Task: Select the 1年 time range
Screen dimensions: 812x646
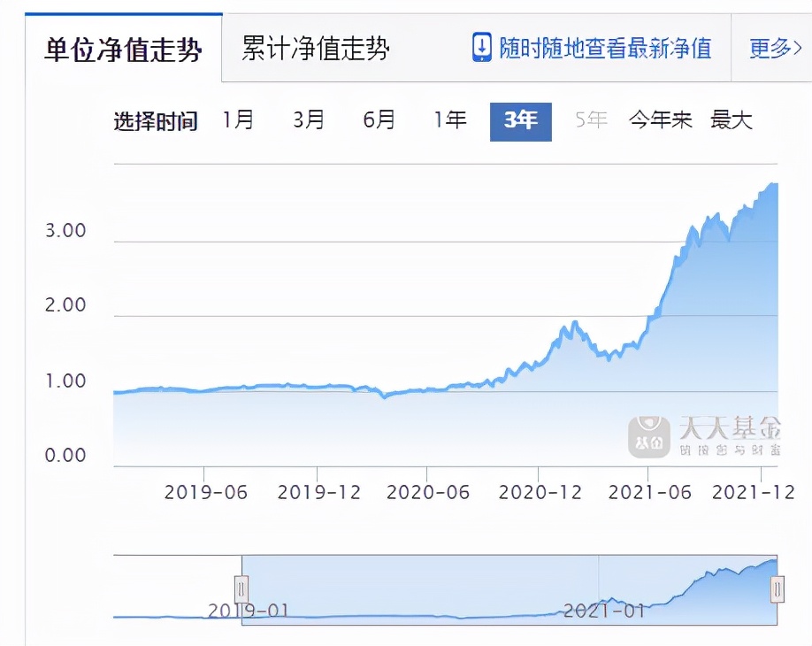Action: [448, 121]
